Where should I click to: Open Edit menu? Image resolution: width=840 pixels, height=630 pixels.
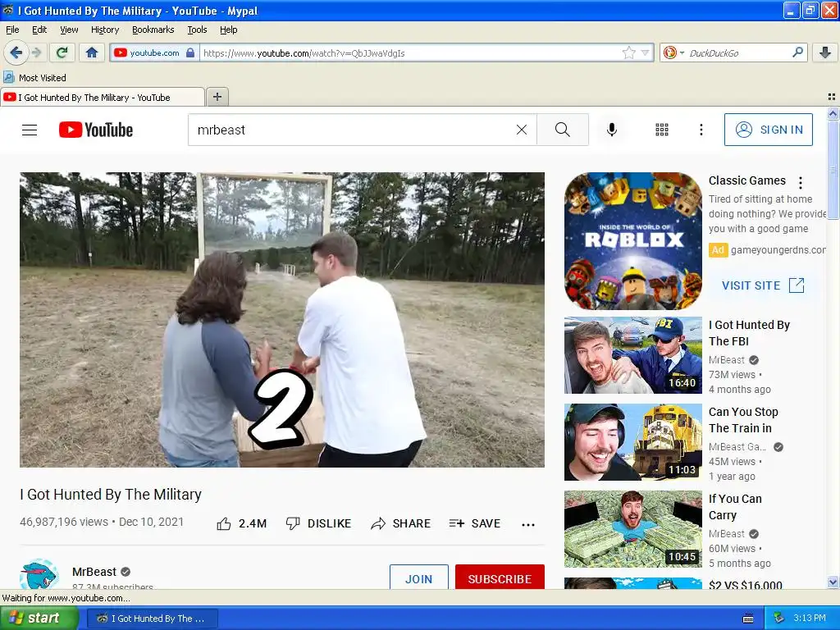[39, 30]
